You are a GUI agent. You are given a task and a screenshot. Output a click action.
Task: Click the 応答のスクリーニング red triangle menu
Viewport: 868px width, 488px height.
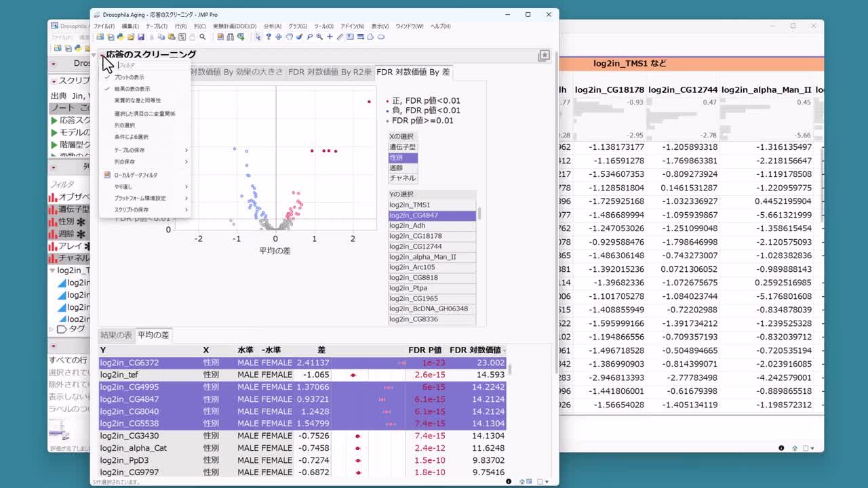102,55
